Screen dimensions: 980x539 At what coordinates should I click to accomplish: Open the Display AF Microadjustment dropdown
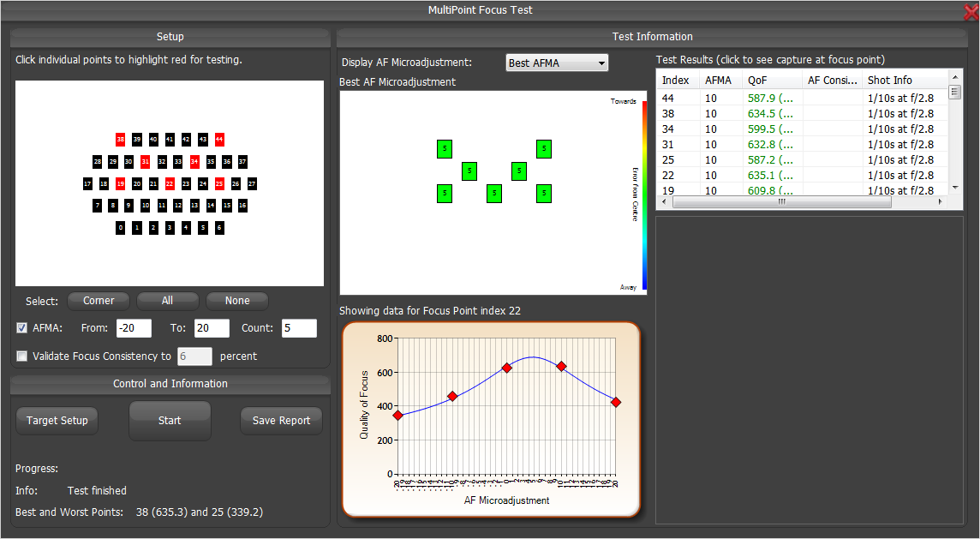point(557,63)
